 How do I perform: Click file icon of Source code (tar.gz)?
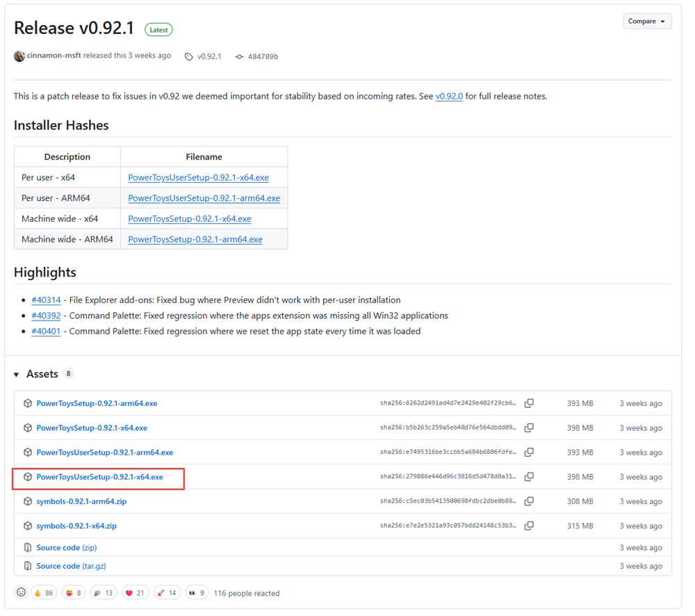(28, 566)
